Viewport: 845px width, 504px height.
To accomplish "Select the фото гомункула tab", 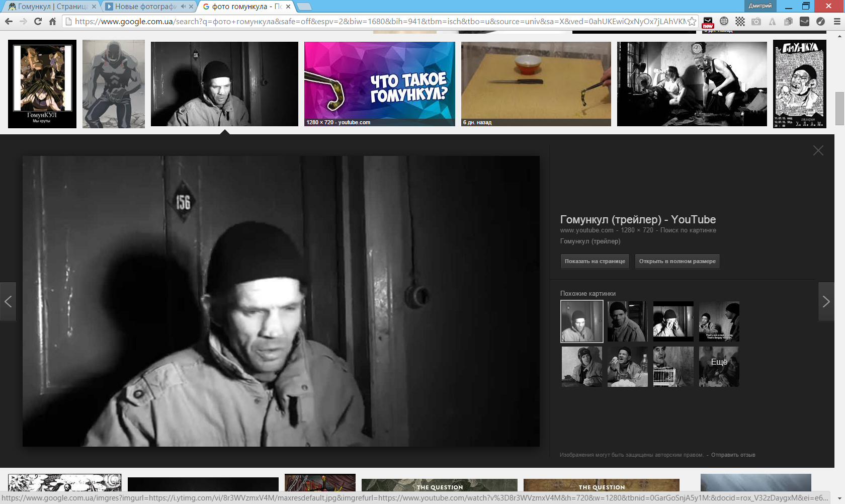I will [x=245, y=7].
